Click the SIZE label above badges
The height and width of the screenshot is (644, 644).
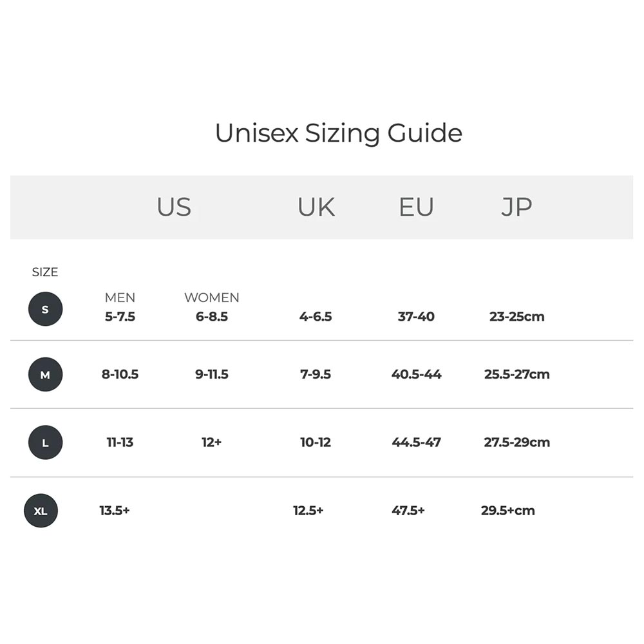45,272
